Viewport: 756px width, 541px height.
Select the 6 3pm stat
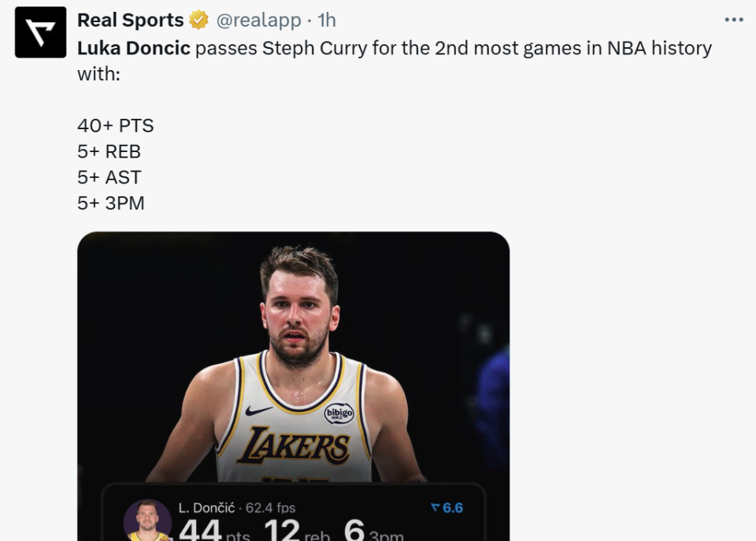pos(373,531)
